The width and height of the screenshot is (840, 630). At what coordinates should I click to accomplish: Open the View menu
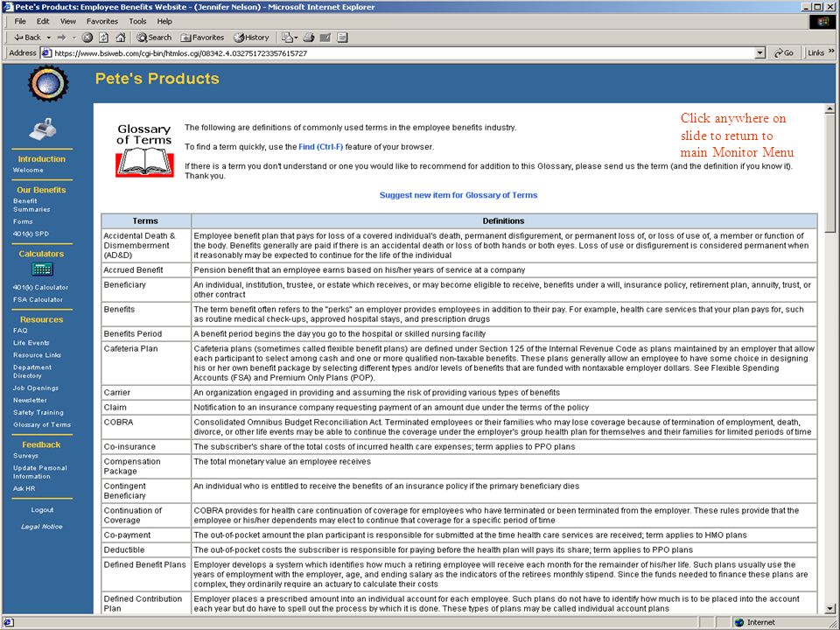click(x=68, y=21)
